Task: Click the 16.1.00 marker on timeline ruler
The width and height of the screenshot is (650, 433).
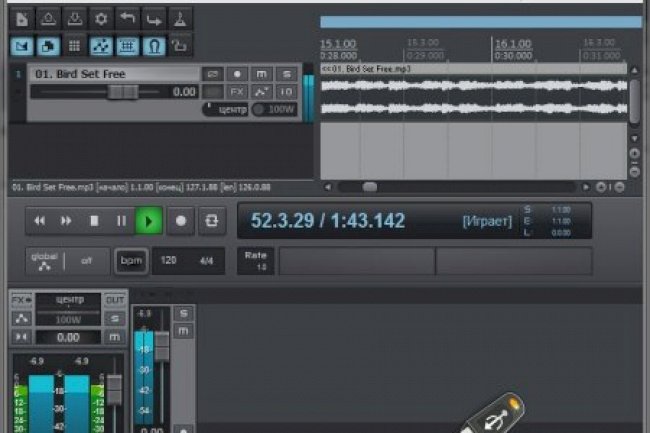Action: tap(513, 45)
